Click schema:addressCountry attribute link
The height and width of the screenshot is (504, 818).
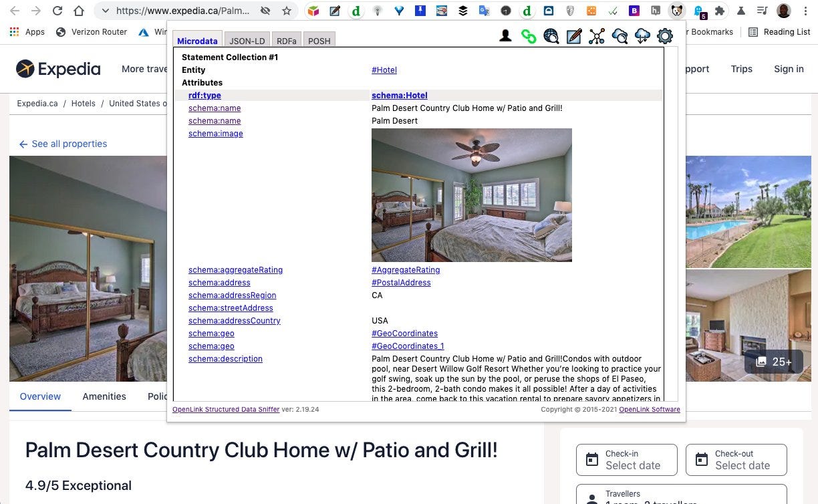click(x=235, y=321)
